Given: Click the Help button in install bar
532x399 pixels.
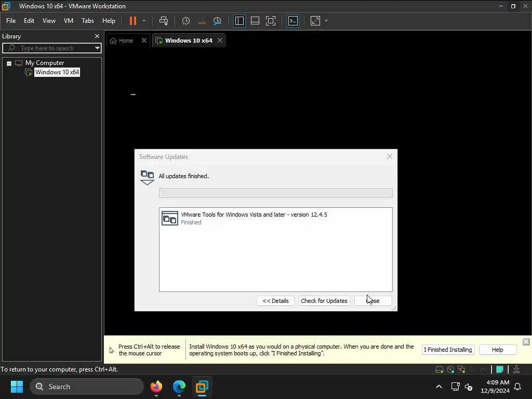Looking at the screenshot, I should pyautogui.click(x=497, y=350).
